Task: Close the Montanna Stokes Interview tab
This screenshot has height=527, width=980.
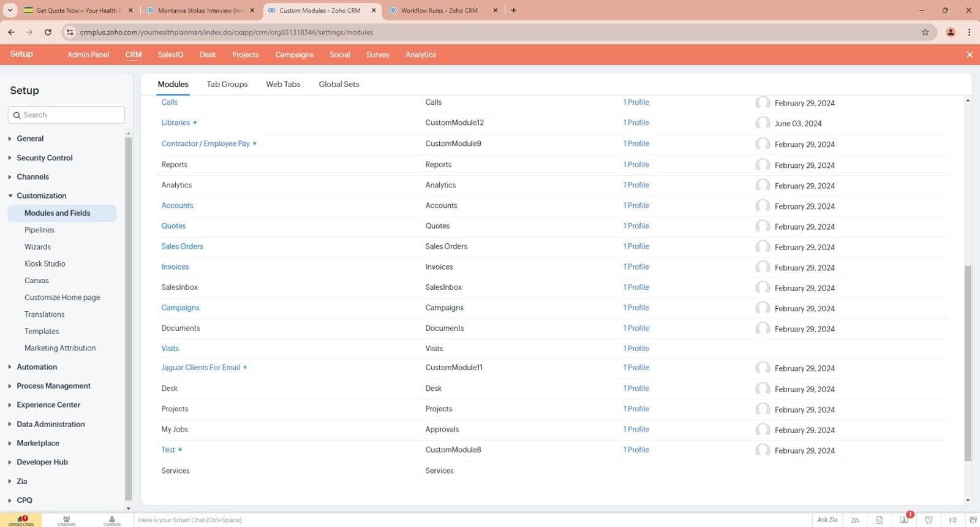Action: click(252, 10)
